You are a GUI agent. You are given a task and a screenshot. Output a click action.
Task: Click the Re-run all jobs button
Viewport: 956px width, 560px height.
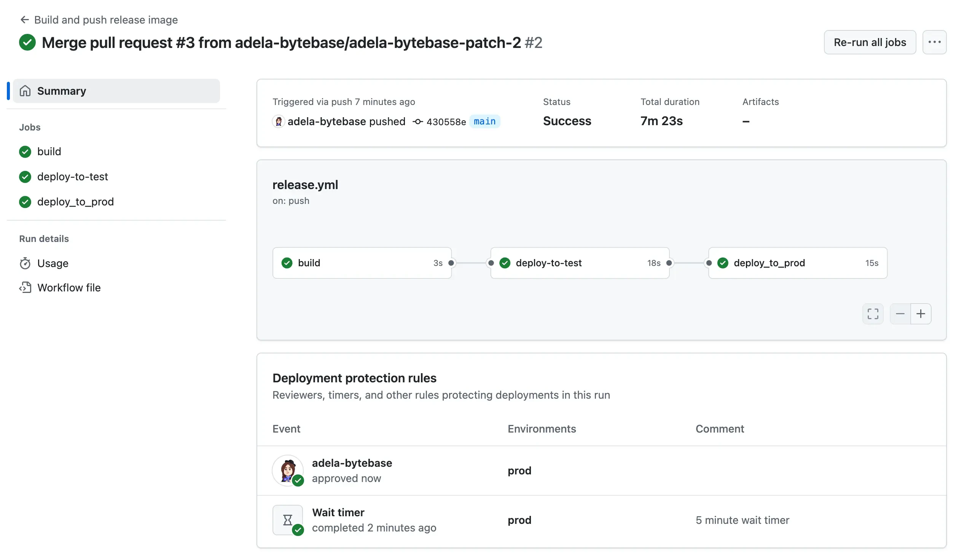pos(870,42)
